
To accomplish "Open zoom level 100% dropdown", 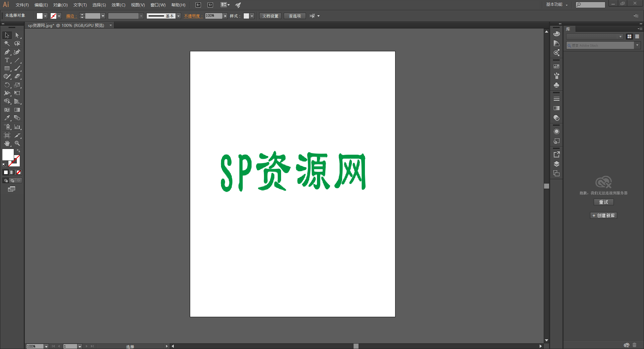I will pyautogui.click(x=46, y=346).
